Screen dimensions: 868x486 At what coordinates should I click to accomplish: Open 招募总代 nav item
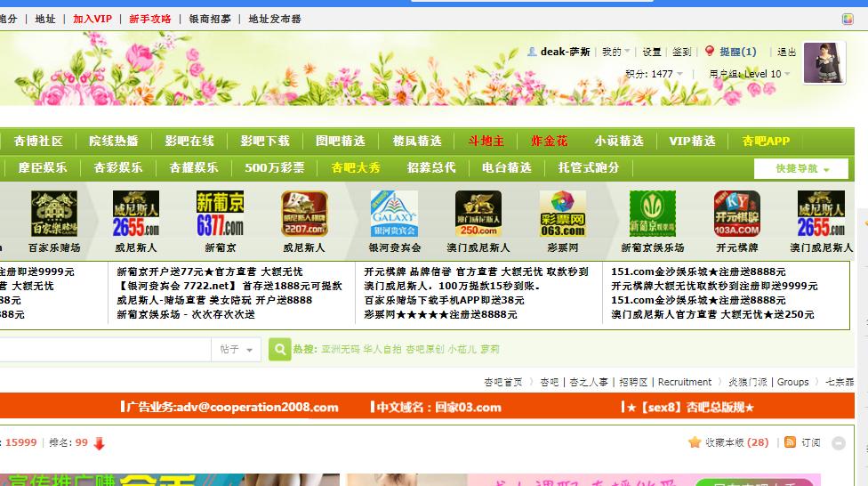point(431,167)
